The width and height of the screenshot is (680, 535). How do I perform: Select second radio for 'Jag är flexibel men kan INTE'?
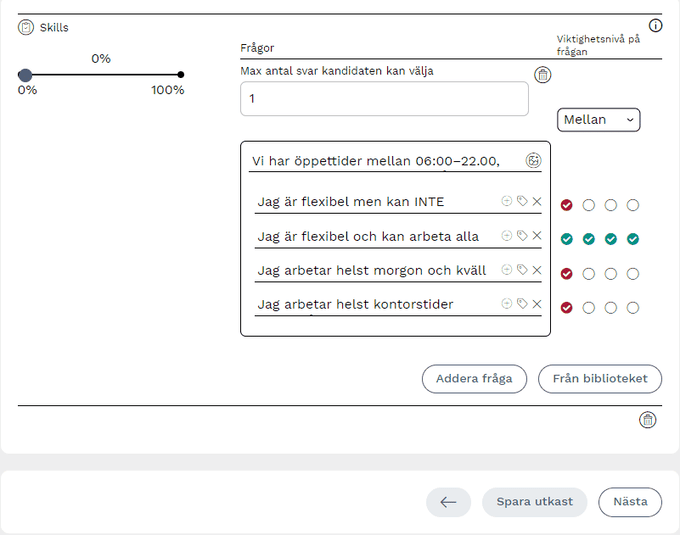click(x=589, y=205)
